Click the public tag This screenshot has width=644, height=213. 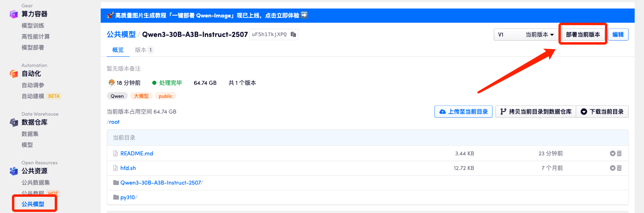(x=165, y=96)
